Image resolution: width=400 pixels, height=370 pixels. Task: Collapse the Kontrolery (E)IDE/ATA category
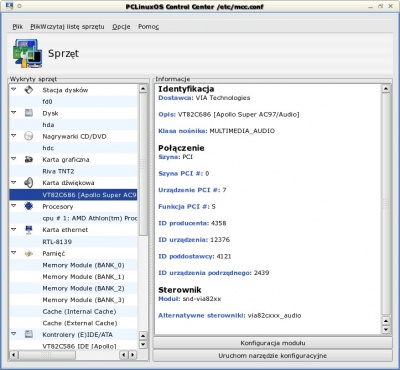tap(14, 334)
